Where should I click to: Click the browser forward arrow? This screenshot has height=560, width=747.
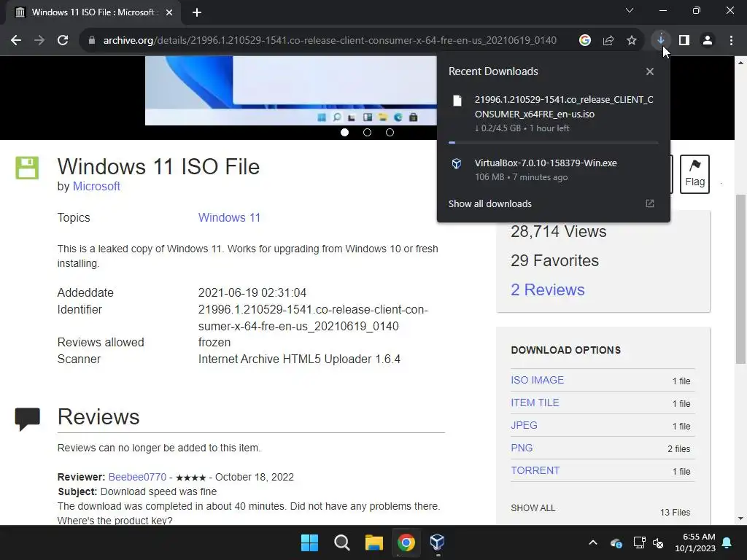[x=39, y=41]
